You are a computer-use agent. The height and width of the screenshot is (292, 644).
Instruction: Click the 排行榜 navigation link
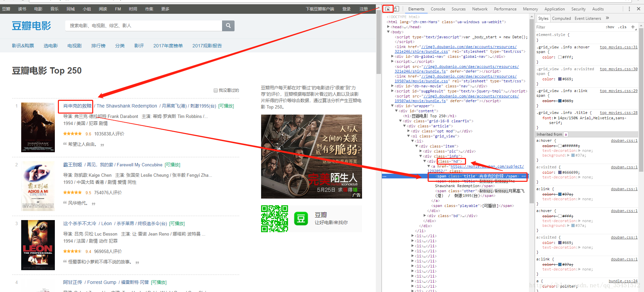pos(98,46)
